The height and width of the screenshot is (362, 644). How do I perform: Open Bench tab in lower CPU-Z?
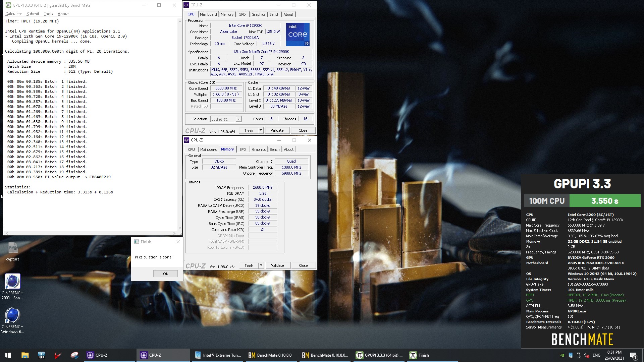point(274,149)
